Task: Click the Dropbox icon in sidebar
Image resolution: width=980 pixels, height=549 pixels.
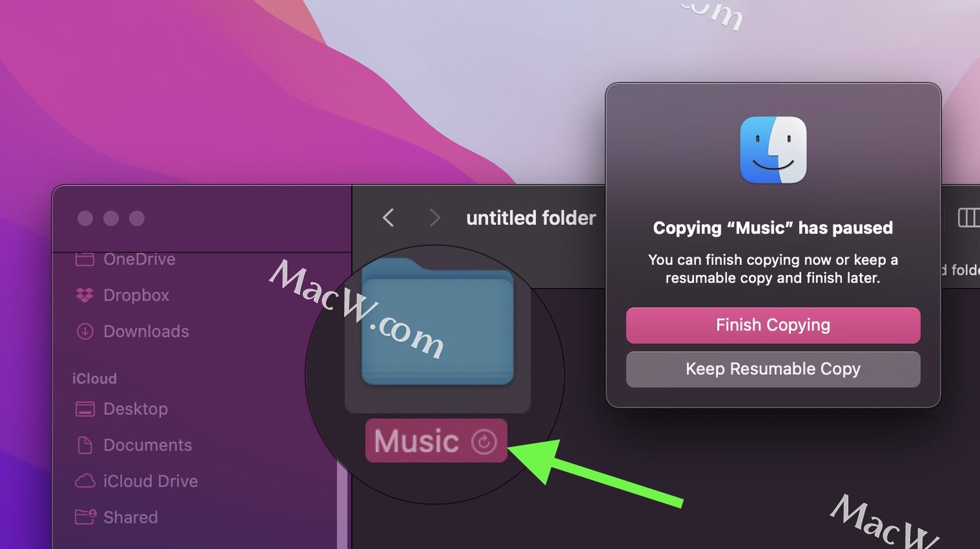Action: 85,295
